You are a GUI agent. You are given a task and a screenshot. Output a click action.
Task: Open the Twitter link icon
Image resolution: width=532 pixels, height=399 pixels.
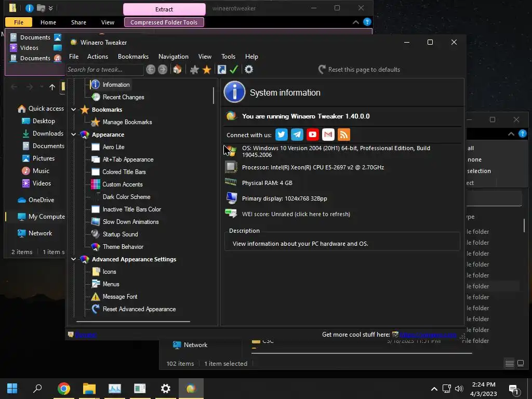tap(281, 135)
